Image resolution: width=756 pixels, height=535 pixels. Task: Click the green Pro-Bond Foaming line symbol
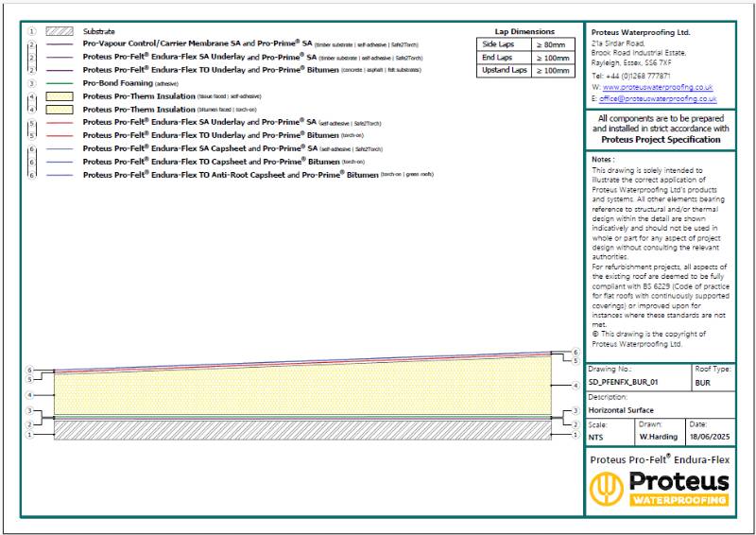tap(60, 83)
